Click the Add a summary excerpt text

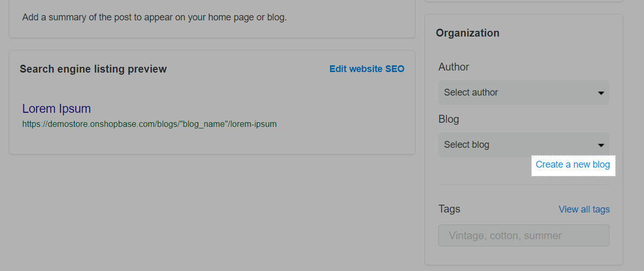(x=155, y=17)
